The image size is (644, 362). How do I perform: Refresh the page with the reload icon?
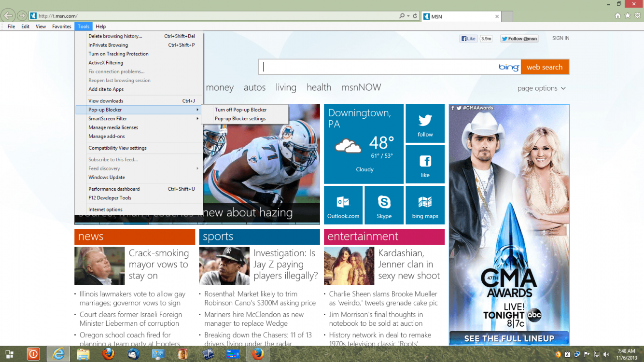pos(415,16)
